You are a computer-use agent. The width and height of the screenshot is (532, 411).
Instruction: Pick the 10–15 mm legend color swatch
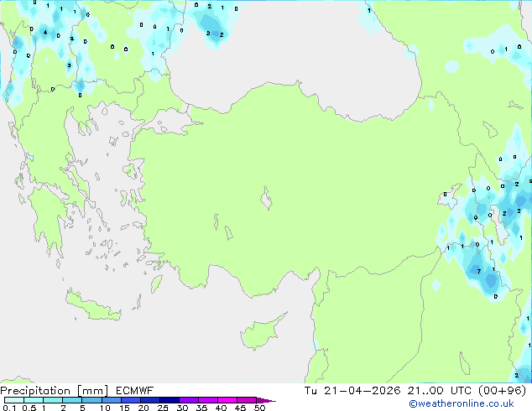(111, 400)
